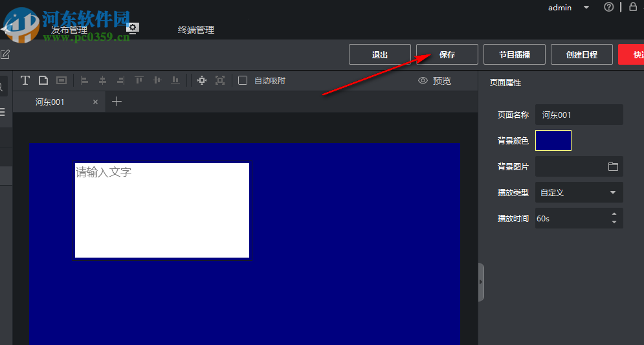
Task: Decrease 播放时间 with down arrow
Action: [614, 222]
